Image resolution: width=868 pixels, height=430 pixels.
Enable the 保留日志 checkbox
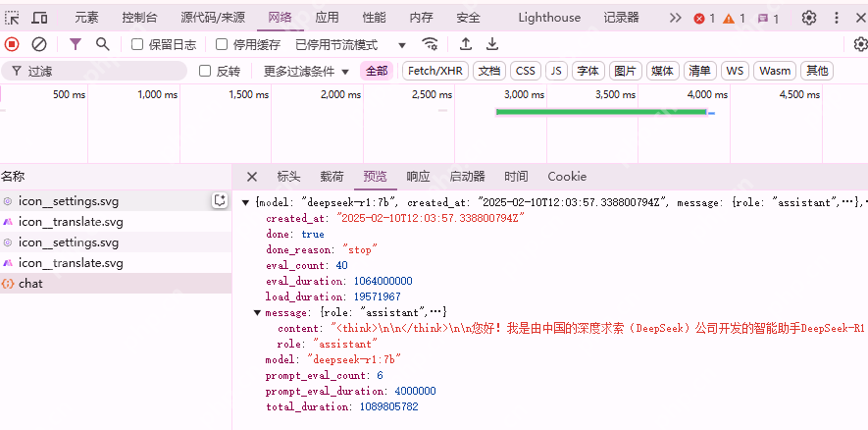pyautogui.click(x=137, y=44)
